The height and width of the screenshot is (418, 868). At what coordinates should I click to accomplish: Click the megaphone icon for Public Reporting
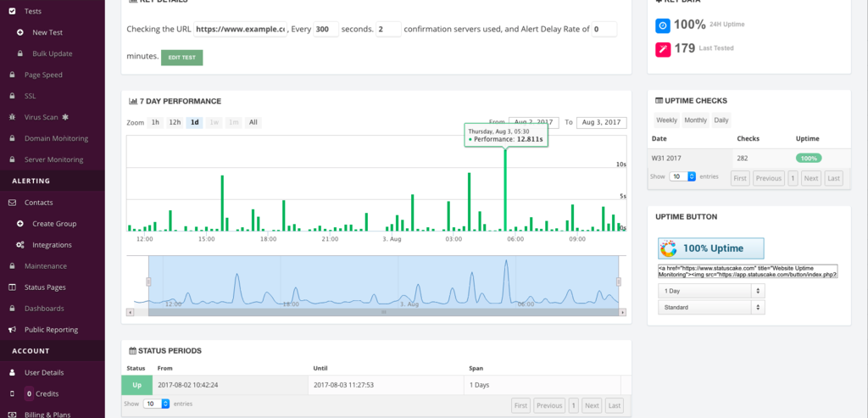12,330
